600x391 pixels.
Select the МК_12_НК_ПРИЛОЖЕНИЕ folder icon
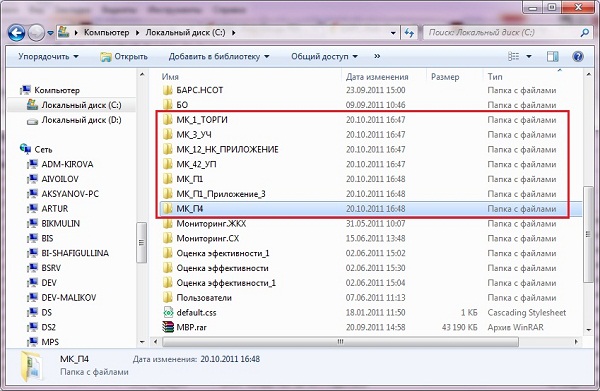pos(168,149)
